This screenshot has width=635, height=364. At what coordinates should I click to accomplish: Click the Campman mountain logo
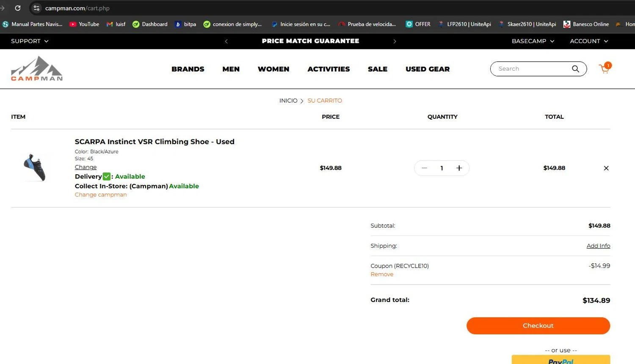click(37, 68)
